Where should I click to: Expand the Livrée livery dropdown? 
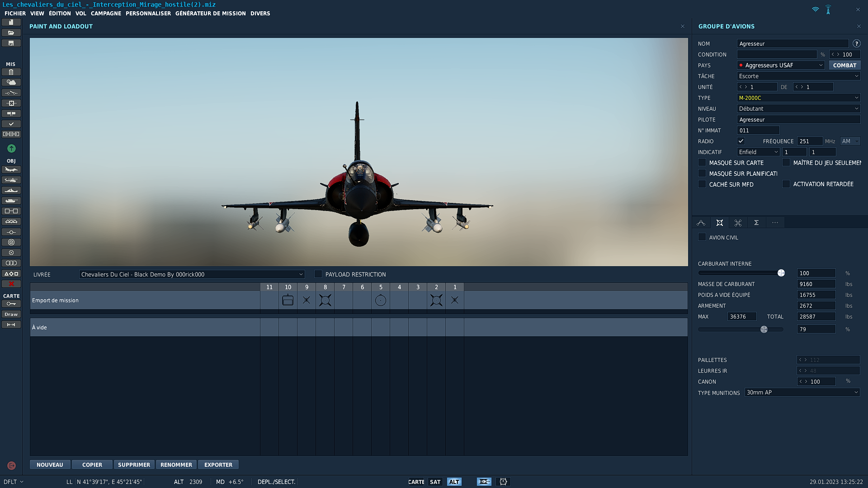pyautogui.click(x=301, y=274)
